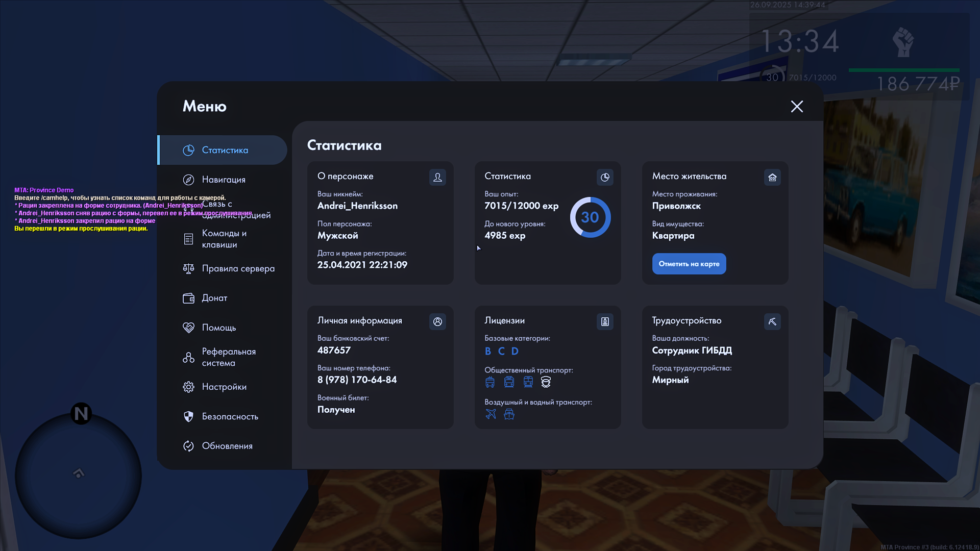Go to Безопасность section
This screenshot has height=551, width=980.
click(230, 416)
